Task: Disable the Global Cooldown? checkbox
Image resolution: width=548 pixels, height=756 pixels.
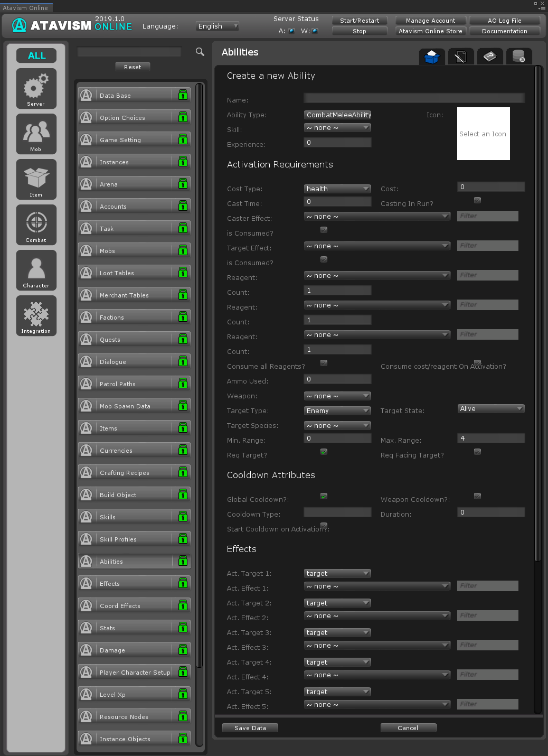Action: 324,496
